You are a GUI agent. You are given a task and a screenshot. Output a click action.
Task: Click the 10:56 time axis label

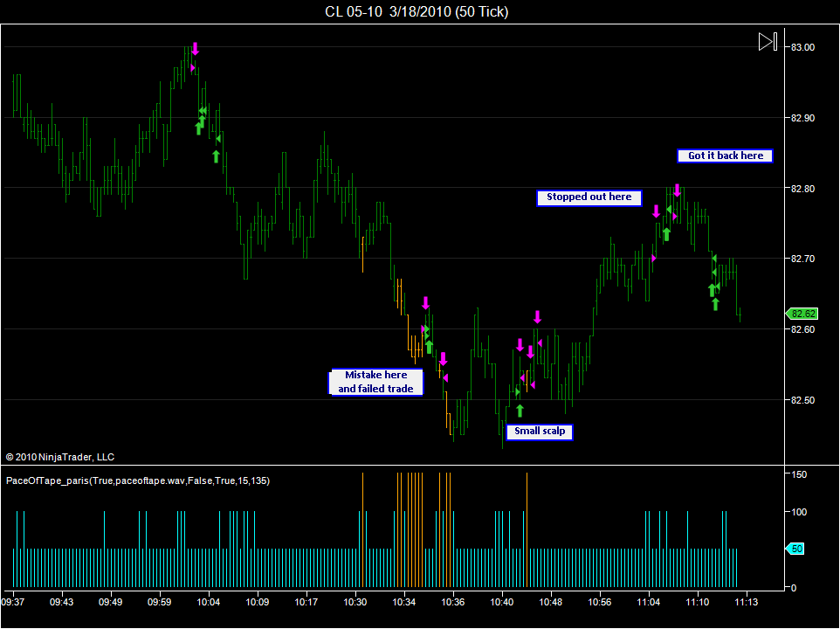600,602
